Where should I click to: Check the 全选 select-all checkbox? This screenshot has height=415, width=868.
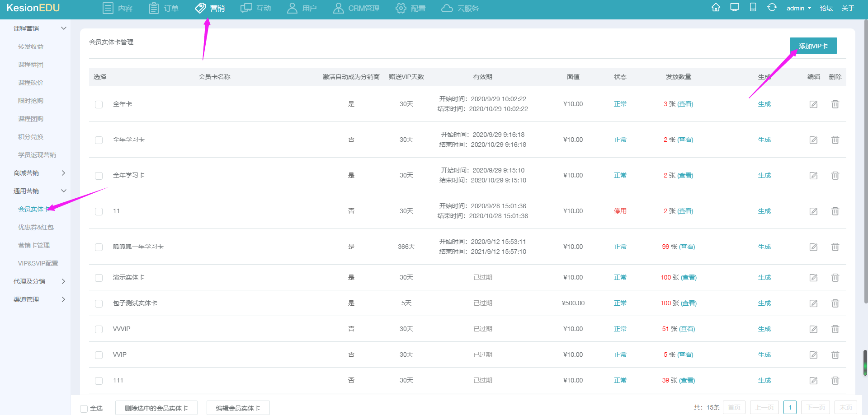[x=84, y=409]
